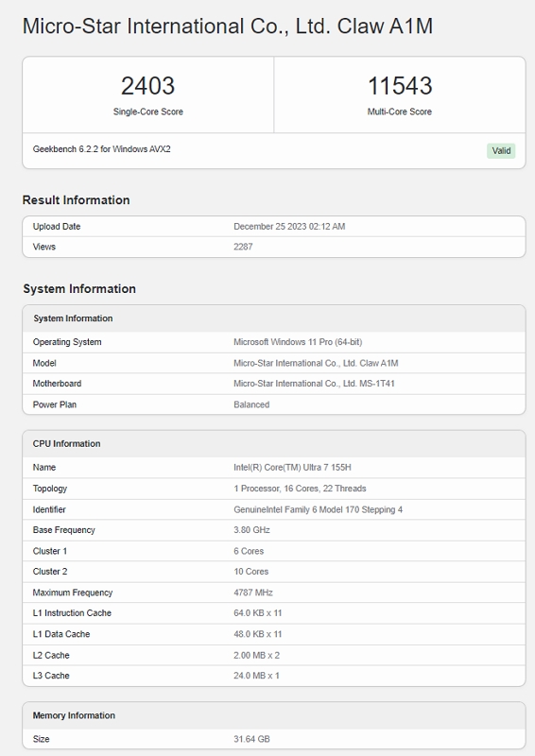The height and width of the screenshot is (756, 535).
Task: Click the single-core score 2403
Action: pyautogui.click(x=147, y=86)
